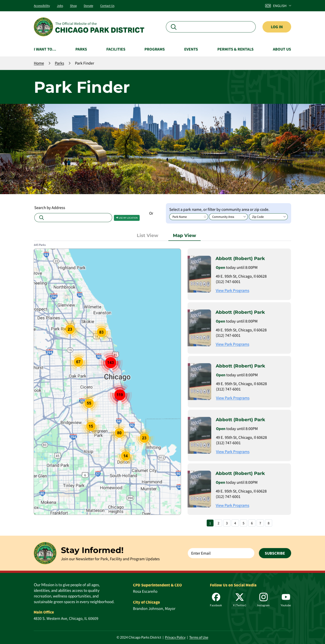Click the first Abbott Park thumbnail image
This screenshot has width=325, height=644.
199,274
